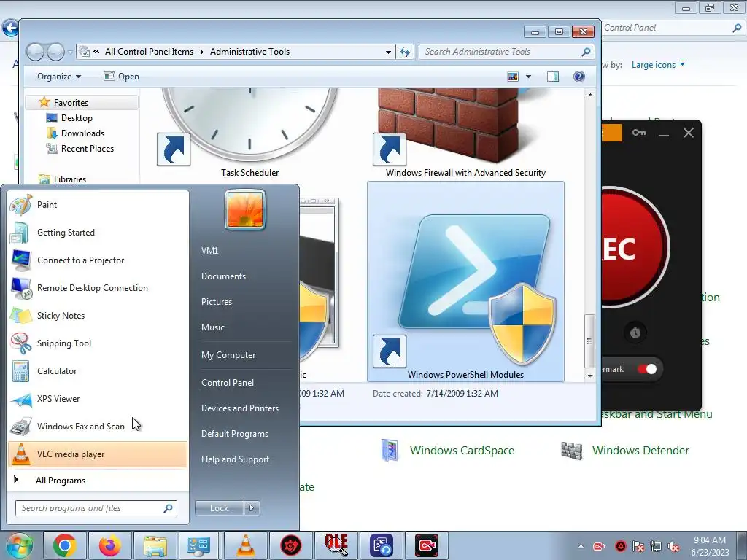
Task: Click the Windows Start orb
Action: coord(19,545)
